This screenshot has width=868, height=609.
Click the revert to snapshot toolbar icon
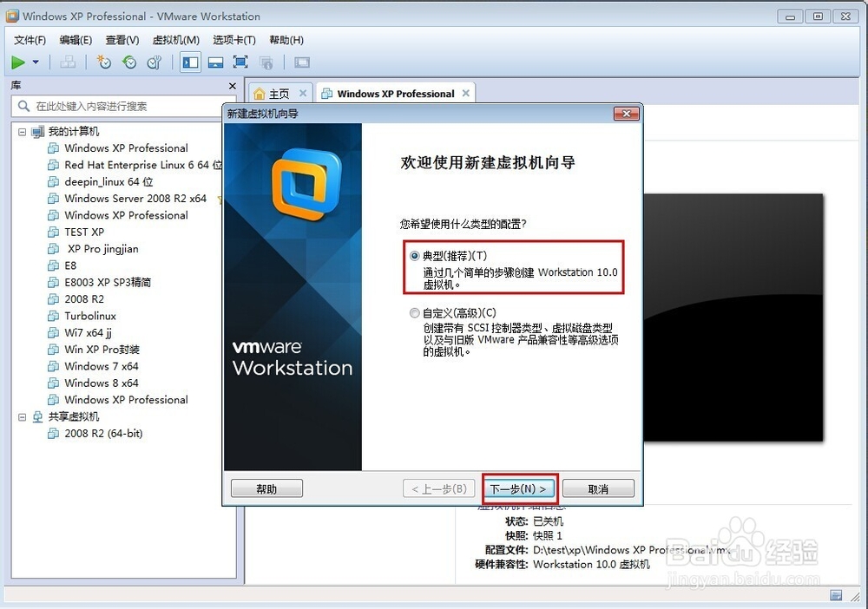(129, 62)
